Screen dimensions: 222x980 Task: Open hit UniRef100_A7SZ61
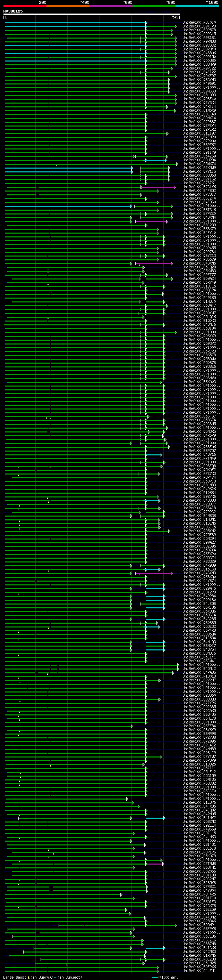(x=199, y=183)
